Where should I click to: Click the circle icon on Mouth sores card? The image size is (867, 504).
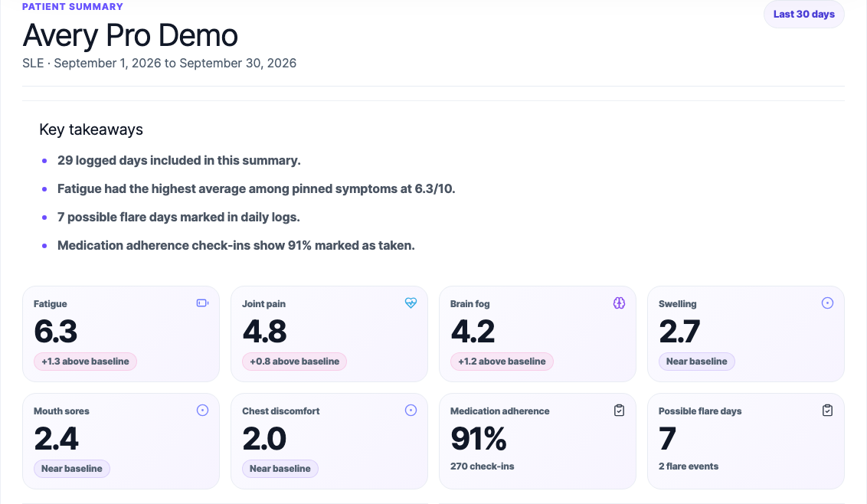click(x=202, y=410)
